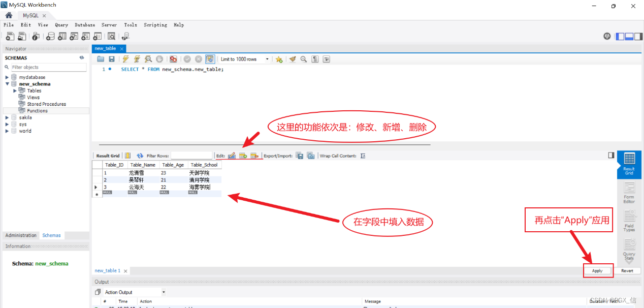Click the Open SQL script file toolbar icon

coord(22,36)
